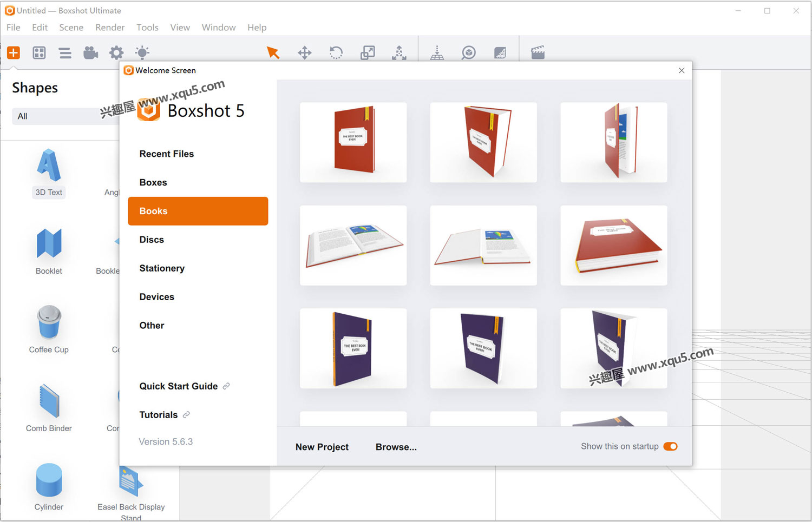Select the scale resize tool icon
Viewport: 812px width, 522px height.
368,52
